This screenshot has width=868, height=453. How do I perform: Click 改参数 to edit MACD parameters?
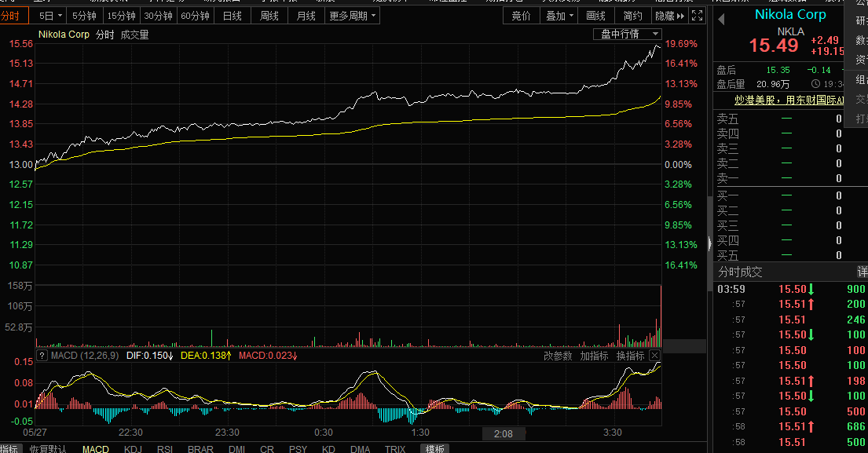(x=558, y=356)
